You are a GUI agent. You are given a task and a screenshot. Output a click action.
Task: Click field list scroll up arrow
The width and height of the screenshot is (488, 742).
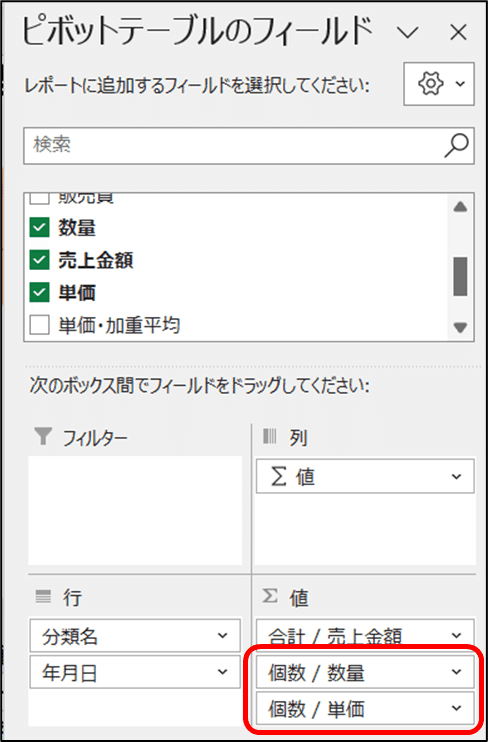(460, 207)
